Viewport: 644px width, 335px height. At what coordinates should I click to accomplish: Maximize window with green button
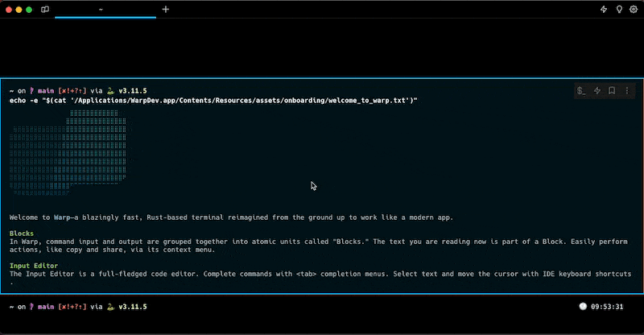(x=29, y=10)
